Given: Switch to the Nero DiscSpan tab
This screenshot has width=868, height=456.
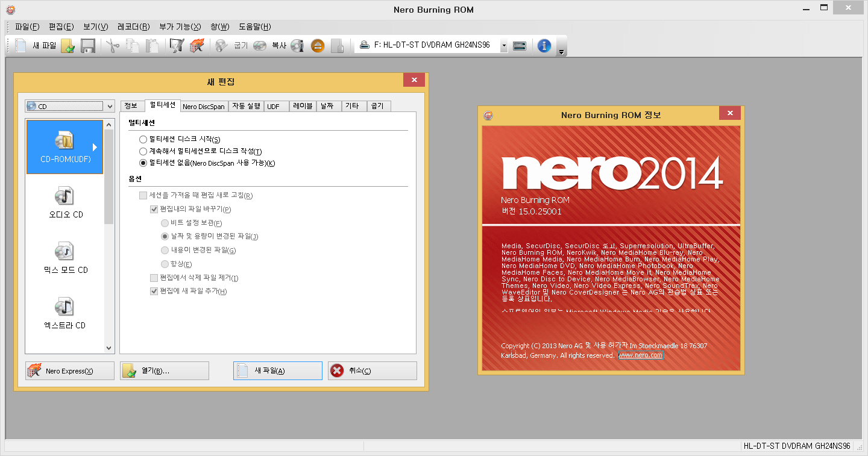Looking at the screenshot, I should tap(204, 107).
